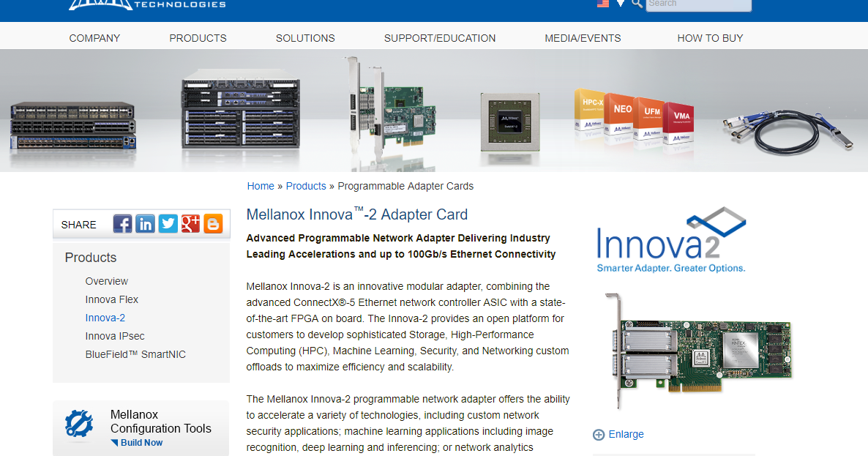Click the search magnifier icon
868x456 pixels.
637,4
